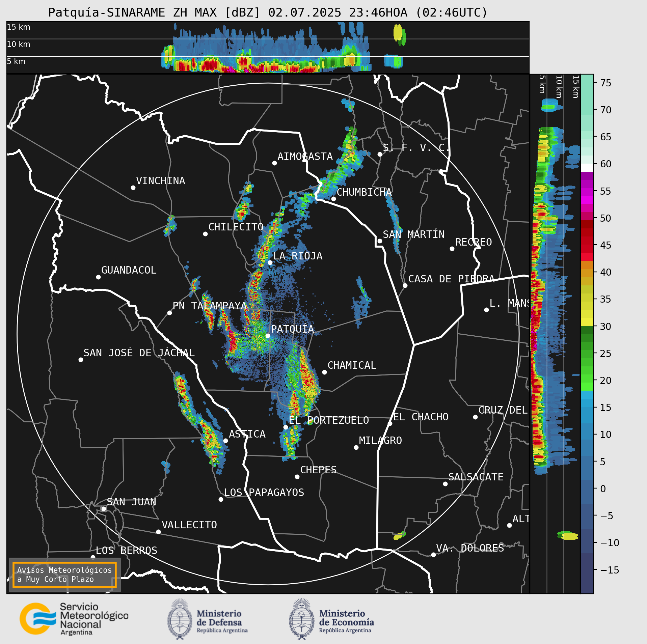Click the 75 dBZ value on color scale
647x644 pixels.
click(x=606, y=83)
